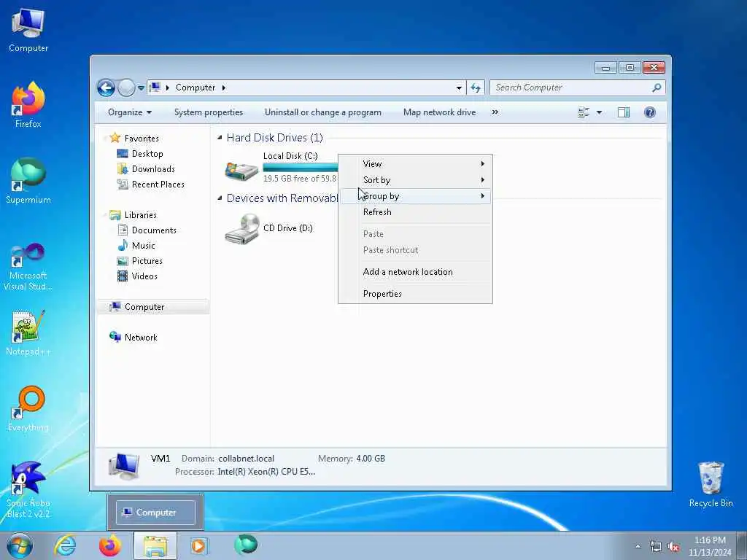Show the preview pane
Viewport: 747px width, 560px height.
click(624, 112)
